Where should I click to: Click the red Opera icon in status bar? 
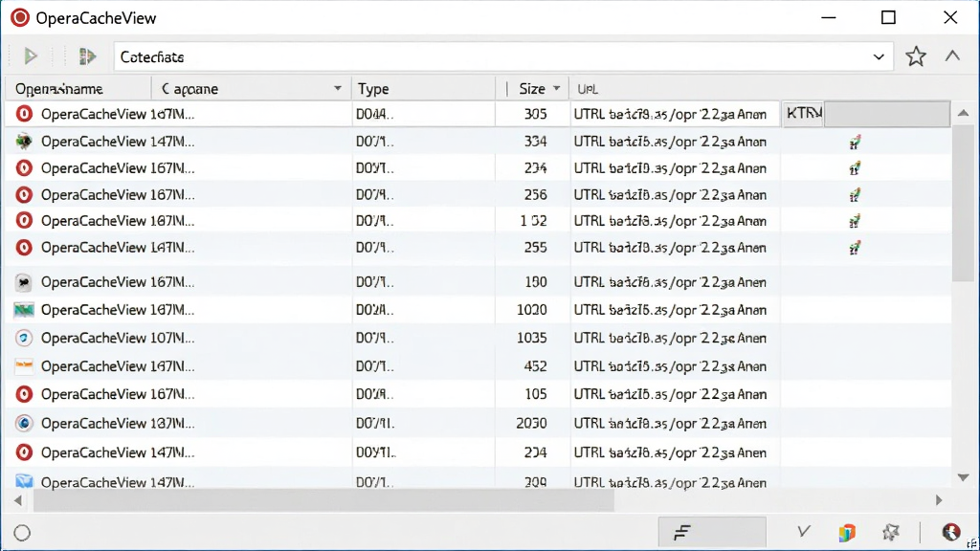pyautogui.click(x=950, y=532)
